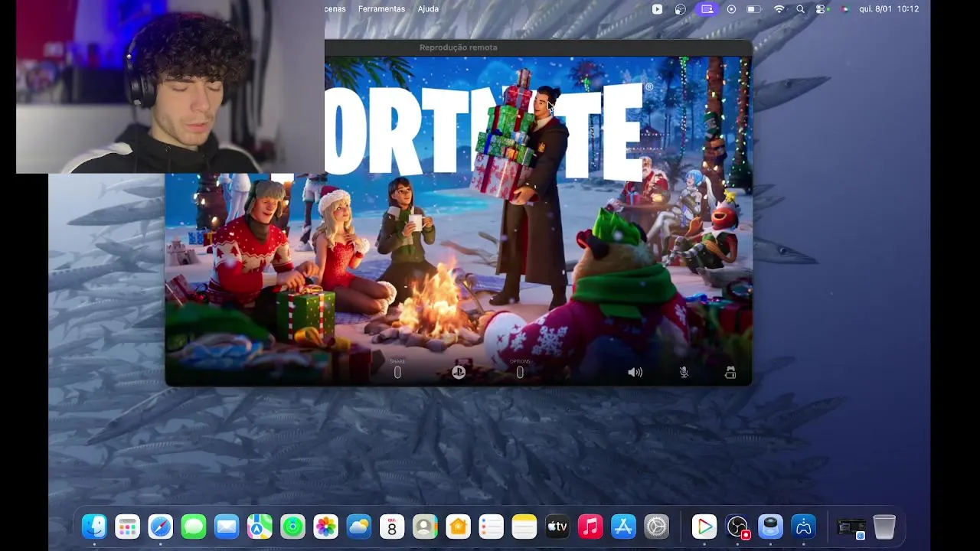Open Find My from the Dock
Viewport: 980px width, 551px height.
[292, 527]
